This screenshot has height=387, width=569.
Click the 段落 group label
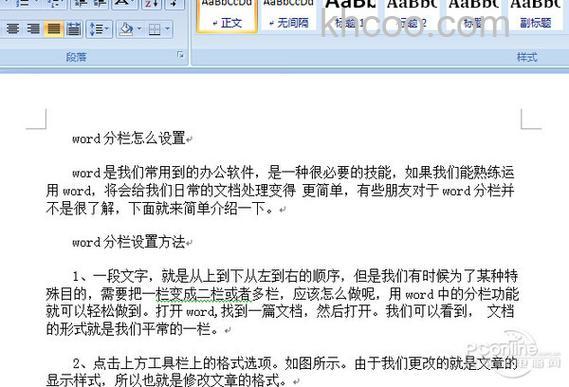click(76, 57)
